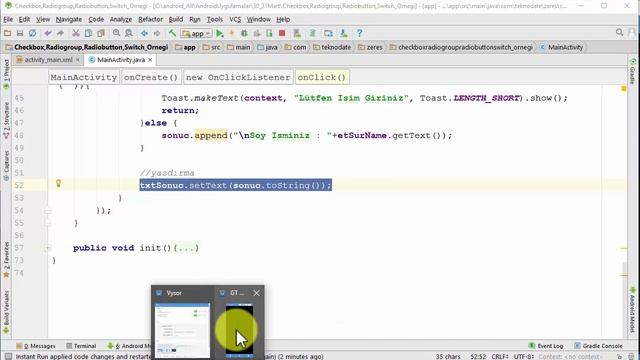Open the Project tool window tab
Viewport: 640px width, 360px height.
[6, 74]
